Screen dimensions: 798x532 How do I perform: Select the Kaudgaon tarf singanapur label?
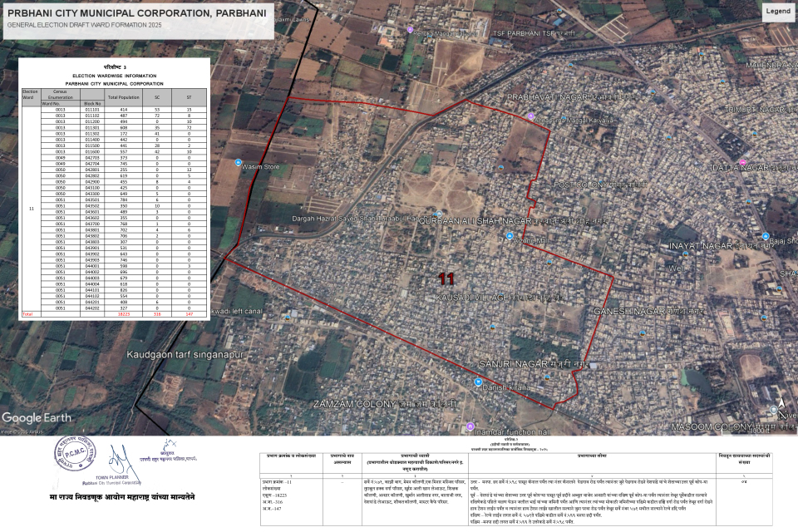tap(185, 354)
